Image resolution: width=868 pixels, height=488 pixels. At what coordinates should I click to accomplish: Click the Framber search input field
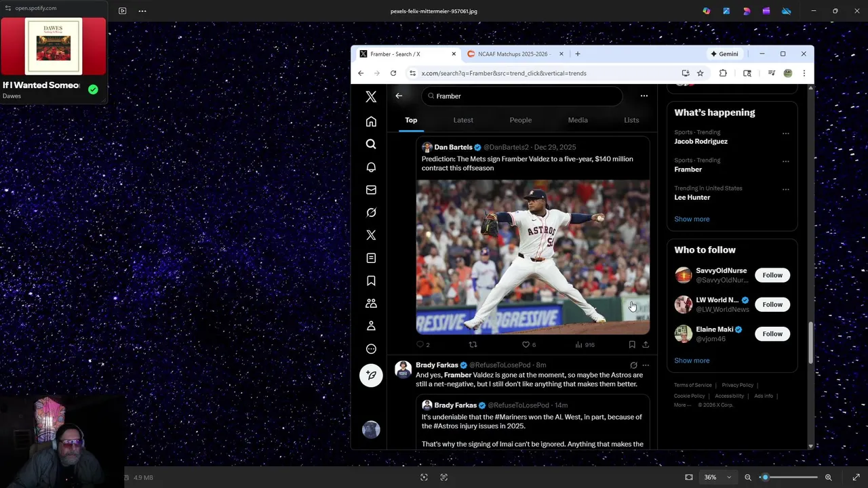521,96
